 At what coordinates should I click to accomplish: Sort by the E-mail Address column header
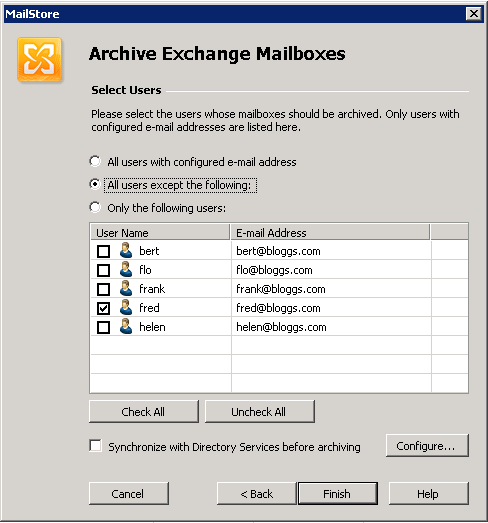(330, 232)
